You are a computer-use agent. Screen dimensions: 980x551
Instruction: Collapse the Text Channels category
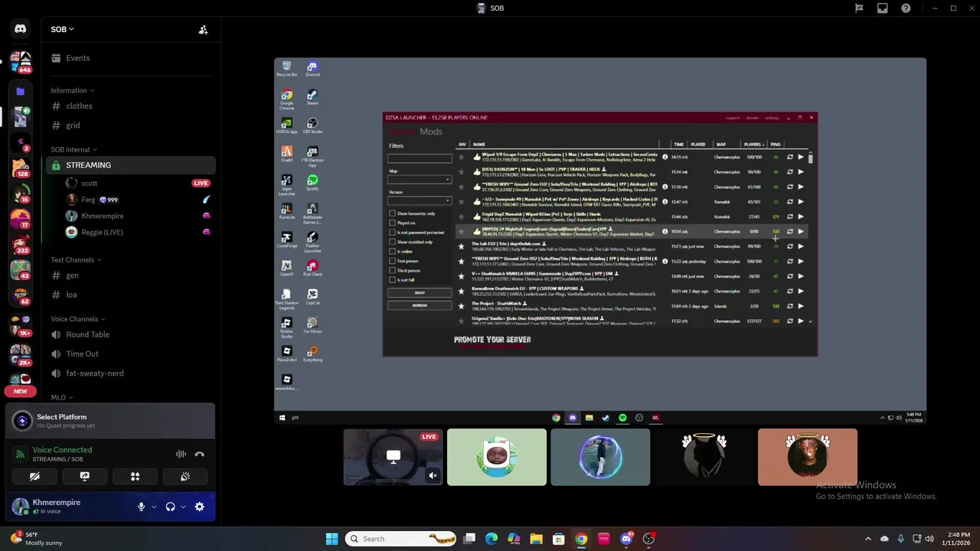(76, 259)
